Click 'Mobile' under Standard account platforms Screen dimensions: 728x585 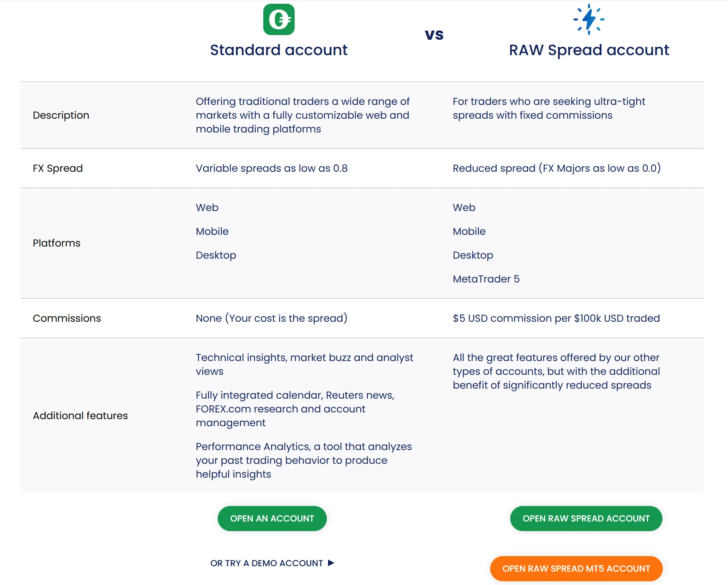click(x=212, y=231)
